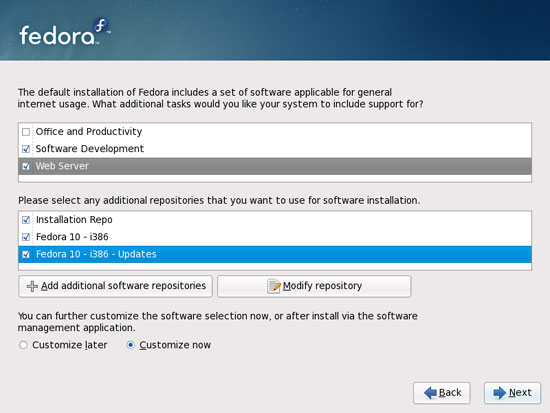The image size is (550, 413).
Task: Go to the Next installer step
Action: [512, 393]
